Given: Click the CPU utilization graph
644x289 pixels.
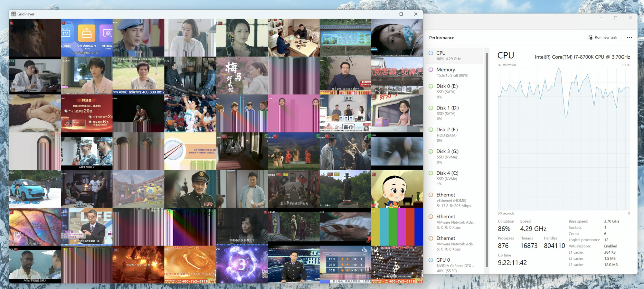Looking at the screenshot, I should (x=563, y=138).
